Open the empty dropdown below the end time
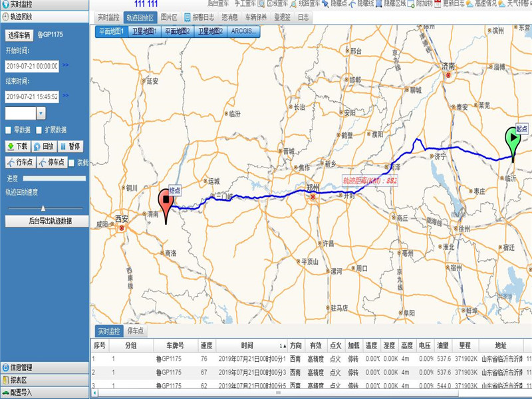 click(41, 114)
